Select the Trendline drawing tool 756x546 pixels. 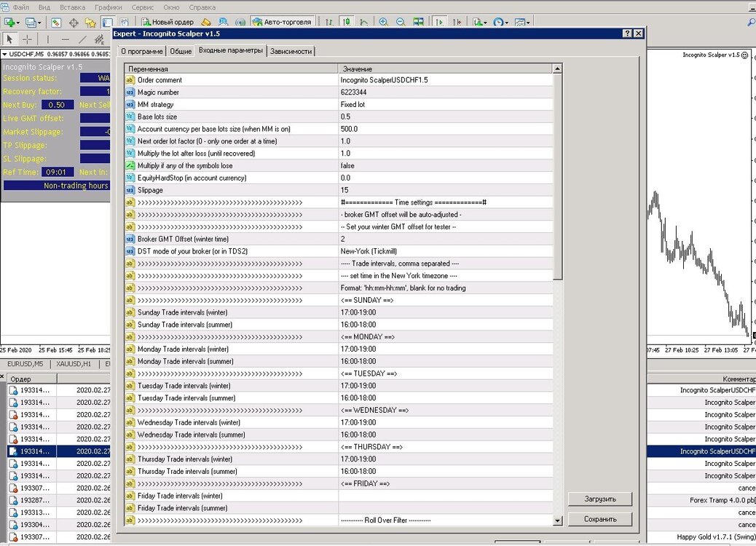[x=82, y=39]
